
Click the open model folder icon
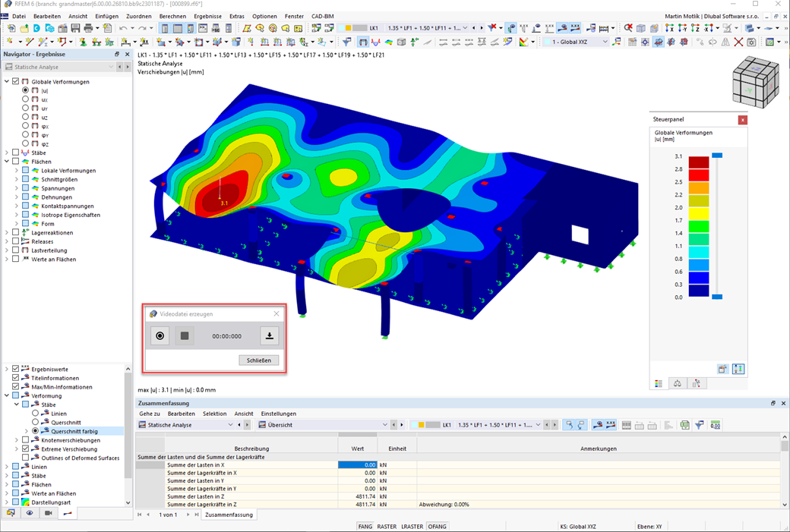(24, 28)
